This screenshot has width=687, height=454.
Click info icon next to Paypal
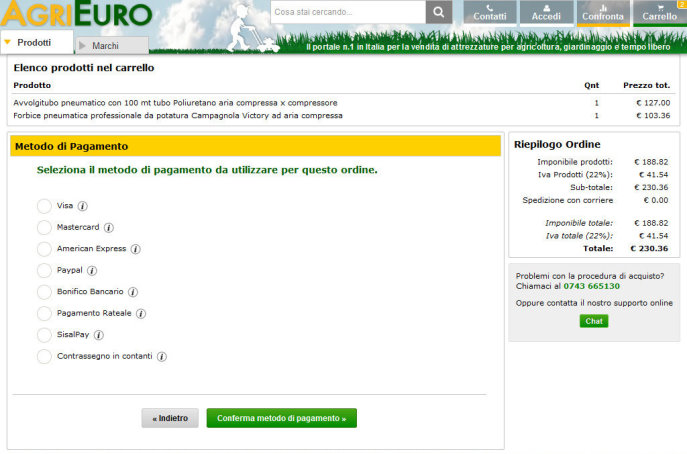(92, 270)
